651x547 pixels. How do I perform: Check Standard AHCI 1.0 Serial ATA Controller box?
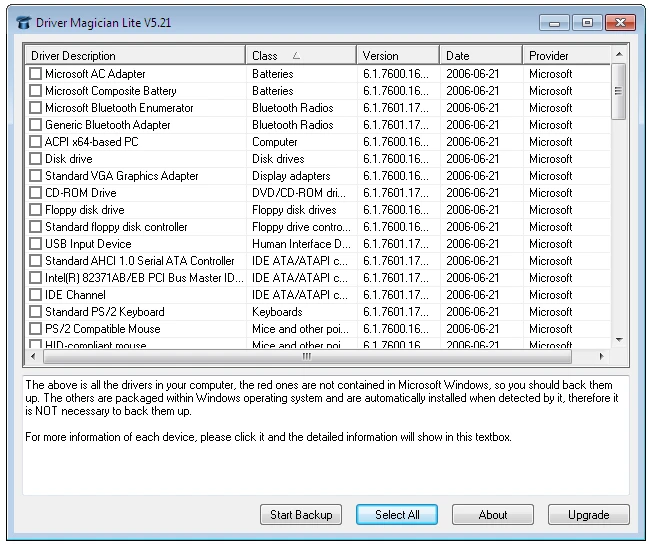pyautogui.click(x=36, y=261)
